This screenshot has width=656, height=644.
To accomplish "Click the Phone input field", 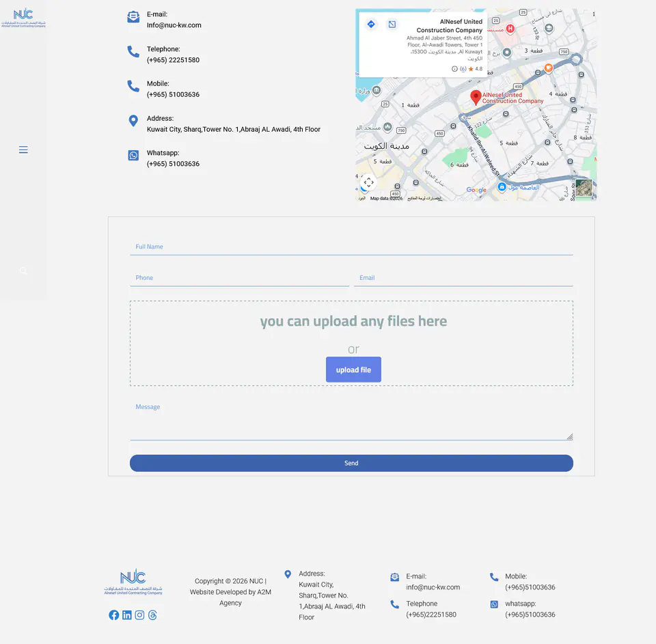I will coord(239,278).
